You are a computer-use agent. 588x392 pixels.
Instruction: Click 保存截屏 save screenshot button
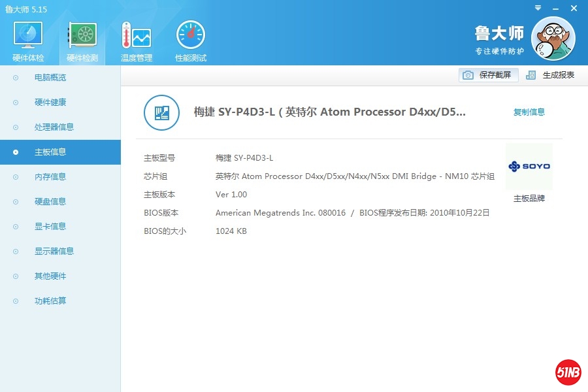pos(489,75)
